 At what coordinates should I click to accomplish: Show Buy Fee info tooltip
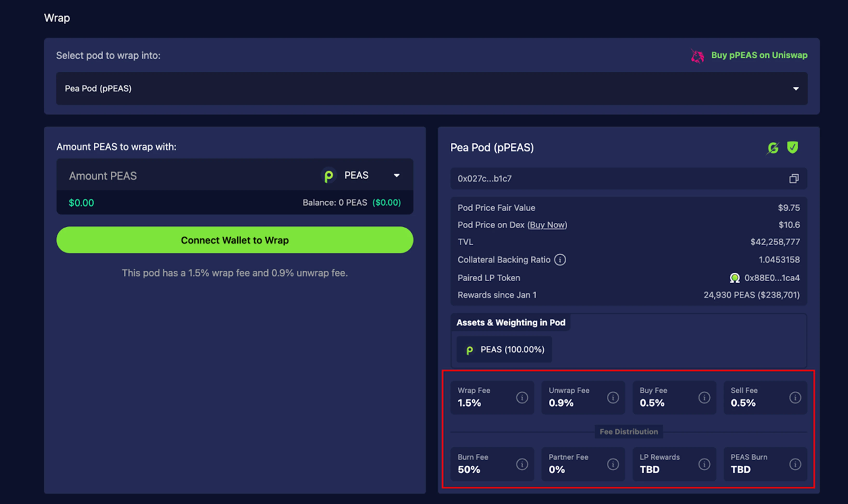pyautogui.click(x=704, y=397)
